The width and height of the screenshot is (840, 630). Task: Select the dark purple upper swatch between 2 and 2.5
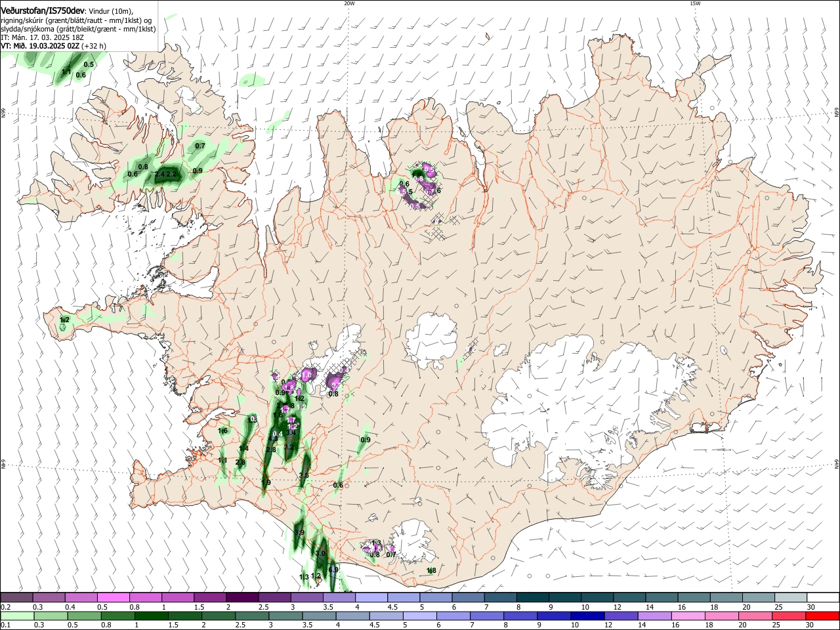(x=242, y=597)
